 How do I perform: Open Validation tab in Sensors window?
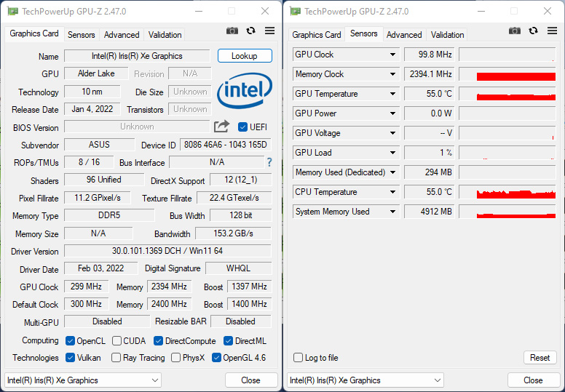pos(447,35)
